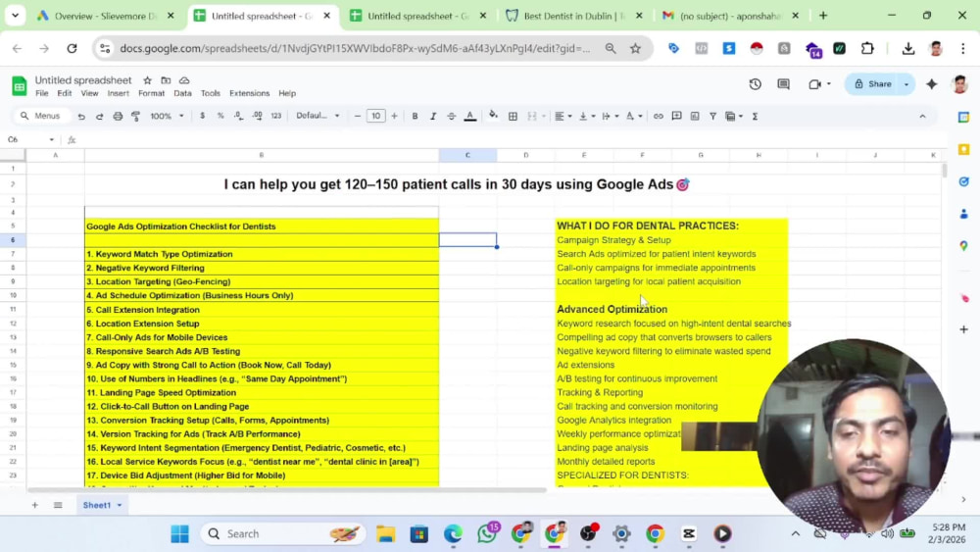Open the View menu
Image resolution: width=980 pixels, height=552 pixels.
[89, 93]
